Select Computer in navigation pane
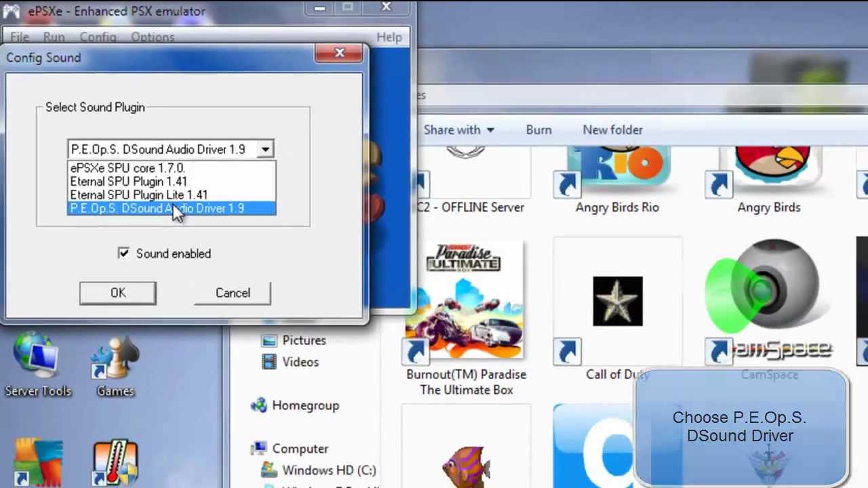Viewport: 868px width, 488px height. pos(290,449)
